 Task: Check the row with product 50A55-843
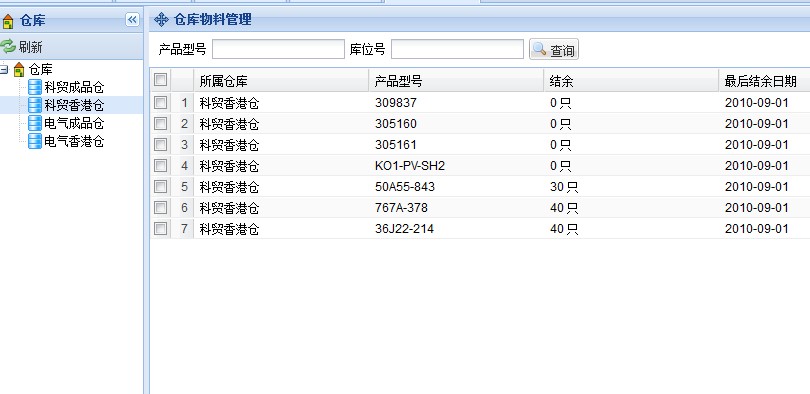click(x=161, y=186)
